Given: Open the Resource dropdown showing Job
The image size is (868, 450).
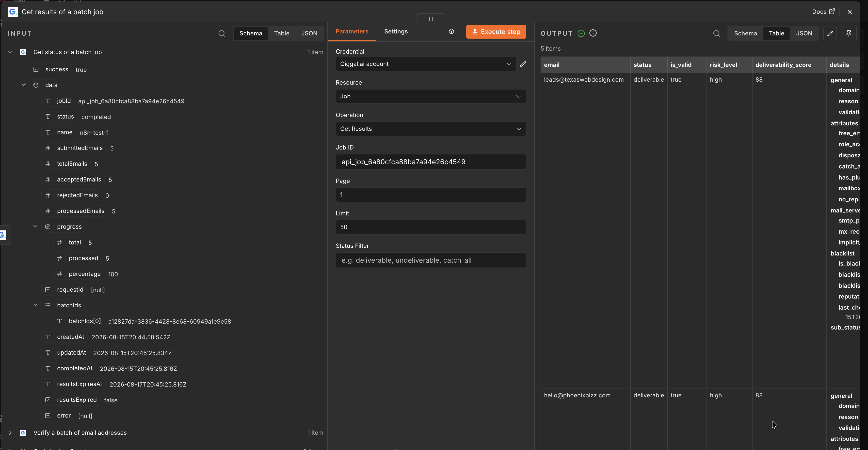Looking at the screenshot, I should coord(431,96).
